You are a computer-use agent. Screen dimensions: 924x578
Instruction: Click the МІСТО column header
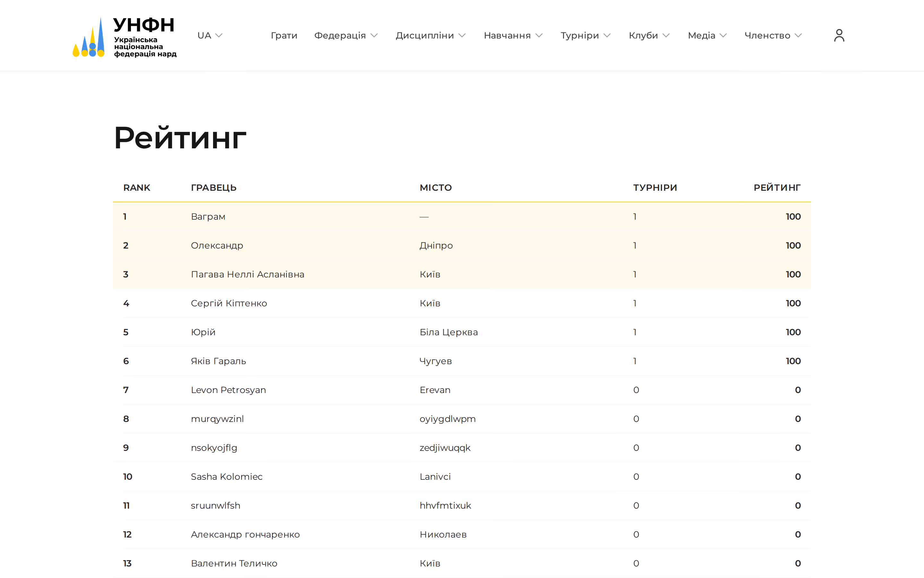pyautogui.click(x=436, y=188)
